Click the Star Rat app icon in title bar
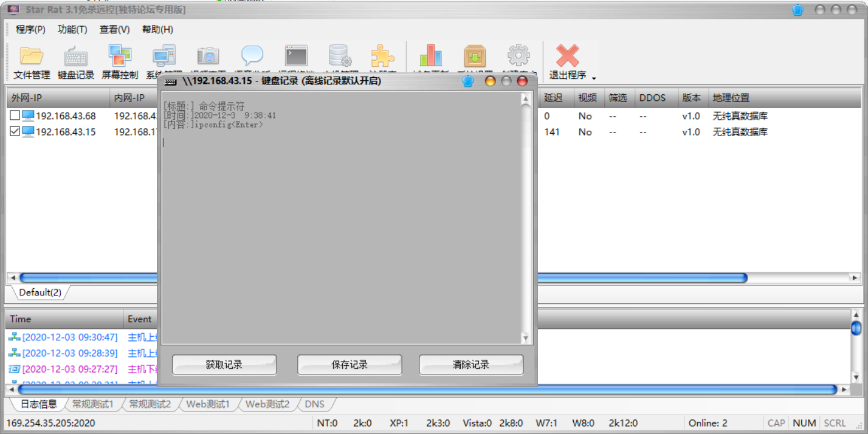 [13, 10]
